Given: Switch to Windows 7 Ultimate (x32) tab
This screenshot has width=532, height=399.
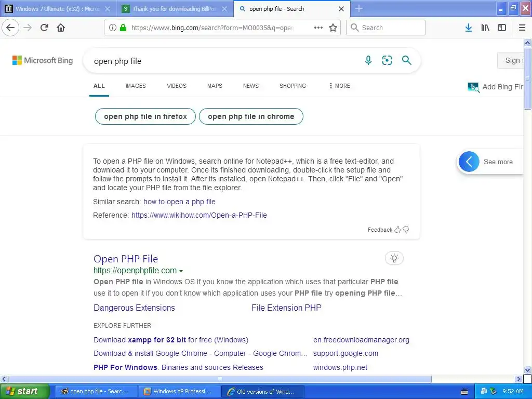Looking at the screenshot, I should (x=58, y=9).
